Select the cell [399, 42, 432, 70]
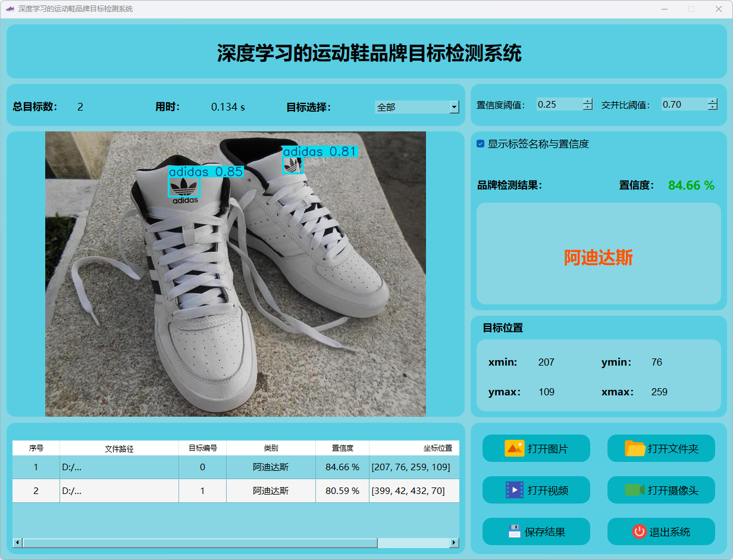The image size is (733, 560). (414, 491)
